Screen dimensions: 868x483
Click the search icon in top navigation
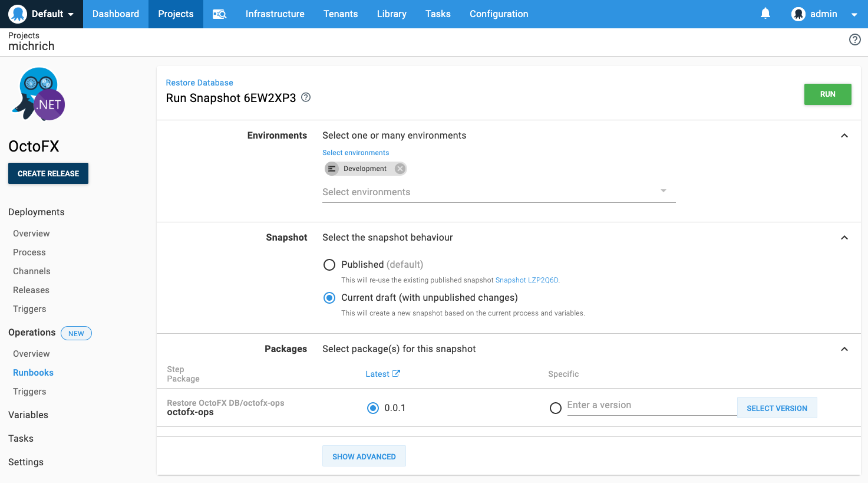coord(219,14)
